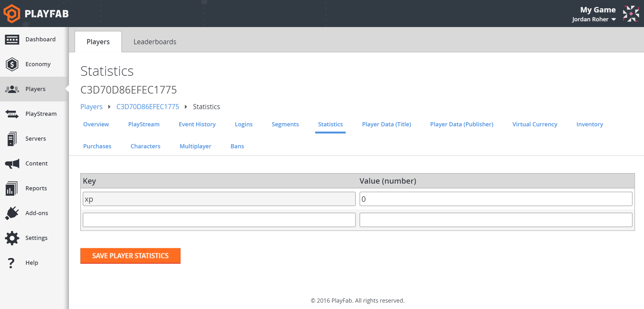Click the Add-ons plug icon
The height and width of the screenshot is (309, 644).
[x=12, y=213]
